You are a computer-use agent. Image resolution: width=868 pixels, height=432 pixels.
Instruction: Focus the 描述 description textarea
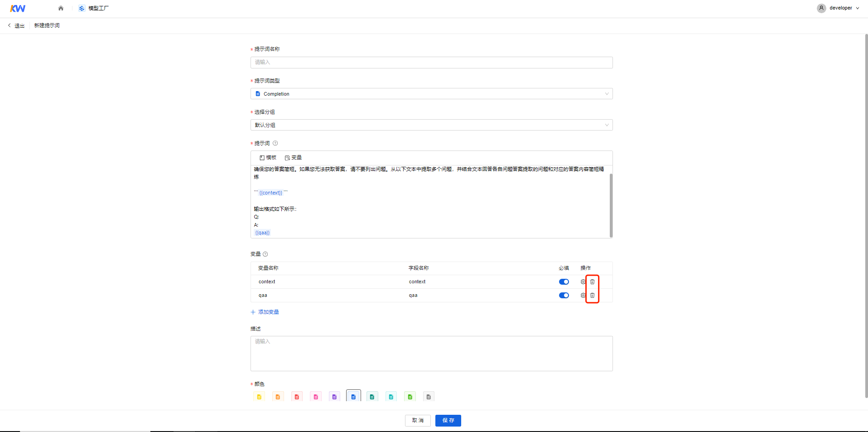pyautogui.click(x=431, y=354)
